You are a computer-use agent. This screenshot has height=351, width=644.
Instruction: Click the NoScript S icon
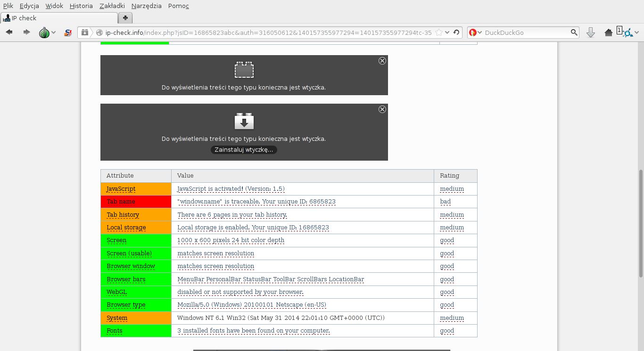tap(68, 33)
